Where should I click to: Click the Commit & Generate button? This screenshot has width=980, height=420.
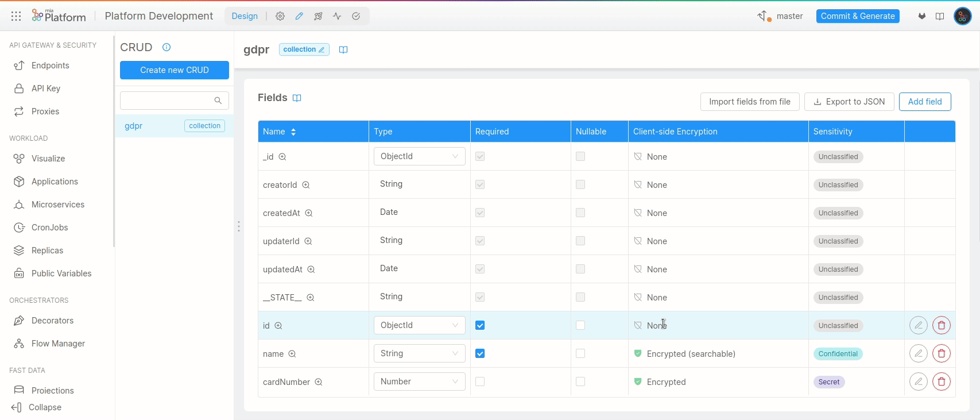point(857,16)
